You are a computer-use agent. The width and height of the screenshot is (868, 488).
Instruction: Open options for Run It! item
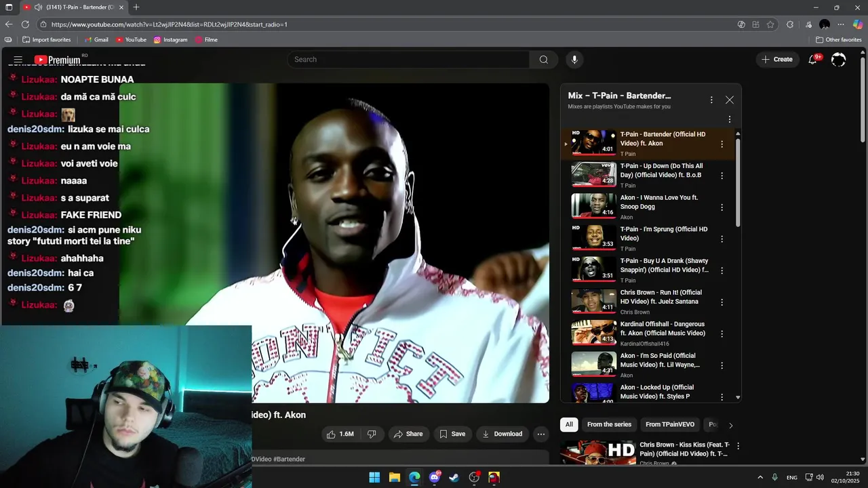tap(722, 302)
